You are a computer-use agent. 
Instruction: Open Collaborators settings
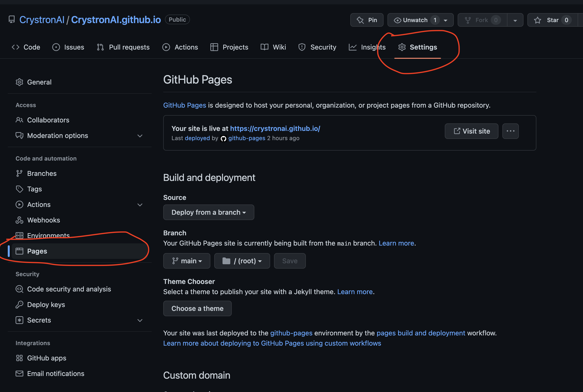click(x=48, y=120)
